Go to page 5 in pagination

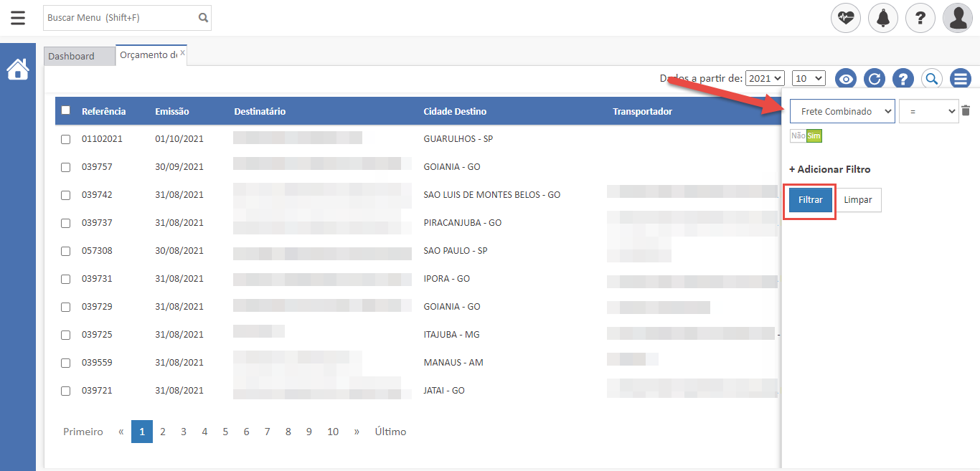225,432
